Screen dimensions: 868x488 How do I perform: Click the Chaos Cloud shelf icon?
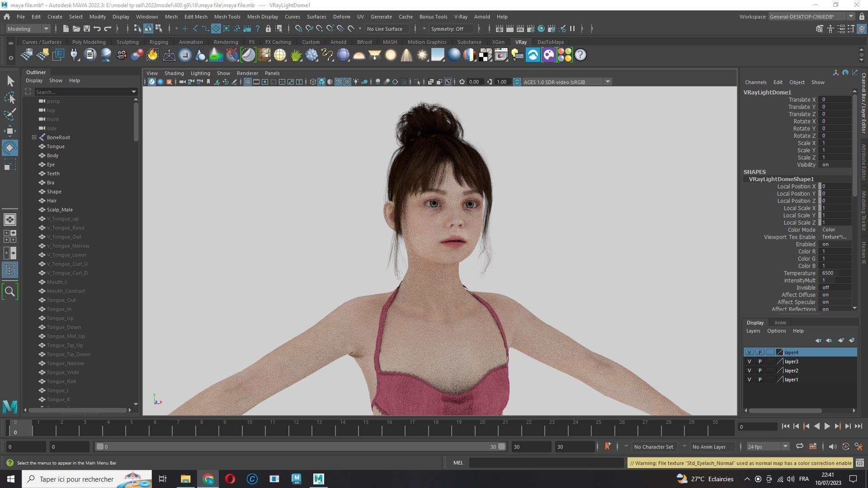point(533,55)
